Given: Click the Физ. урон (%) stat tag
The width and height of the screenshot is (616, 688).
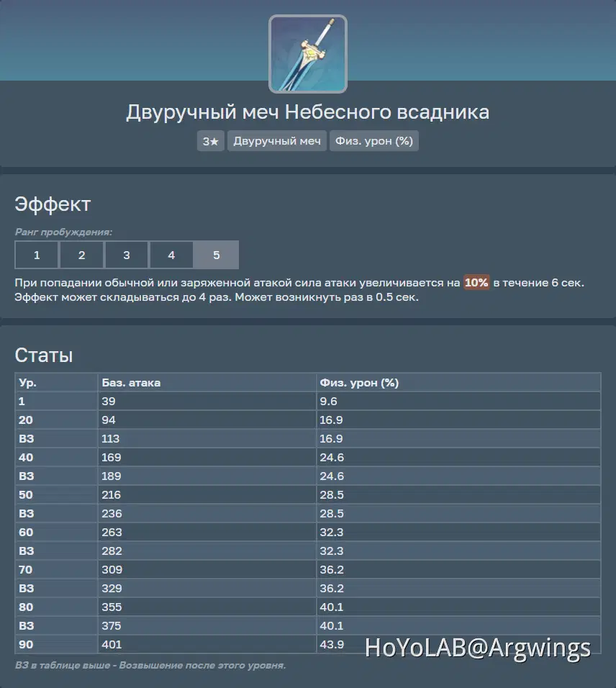Looking at the screenshot, I should point(373,140).
